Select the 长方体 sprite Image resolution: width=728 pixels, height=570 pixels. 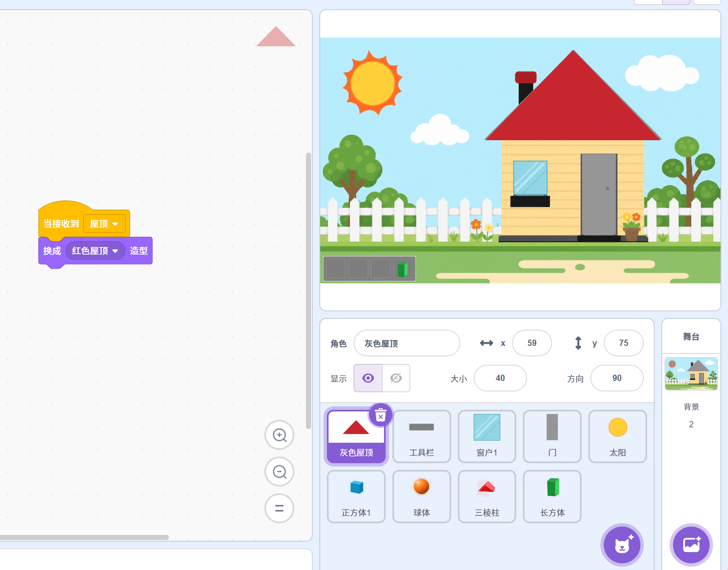(552, 497)
